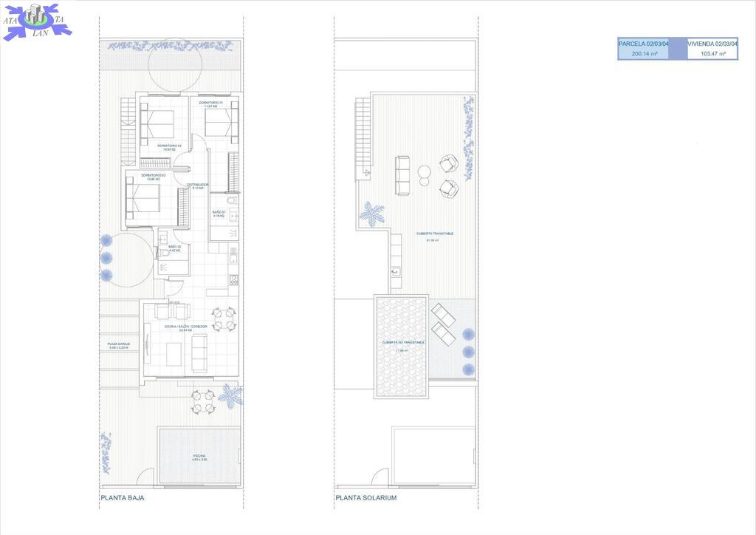This screenshot has width=756, height=535.
Task: Click the Parcela 02/03/04 header cell
Action: 643,44
